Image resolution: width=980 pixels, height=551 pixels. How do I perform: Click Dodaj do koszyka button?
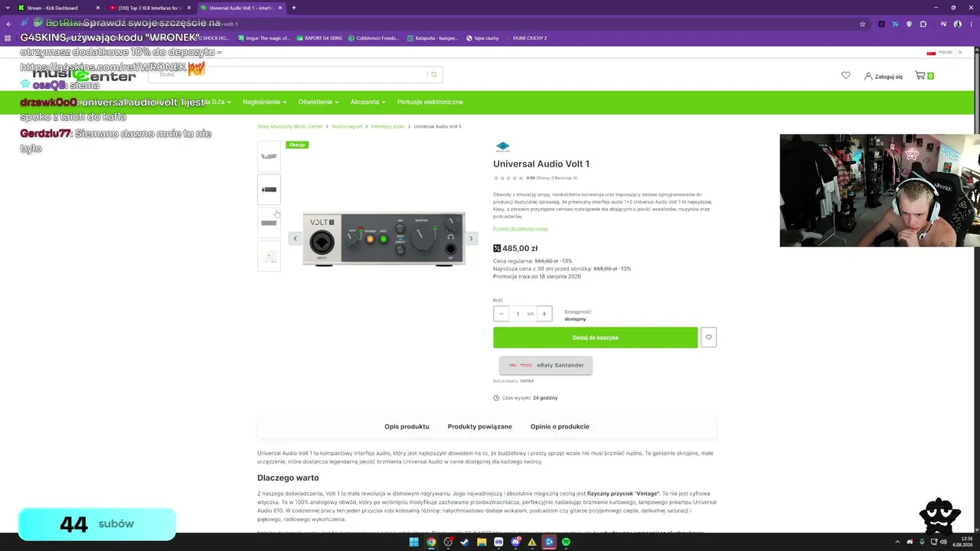596,337
